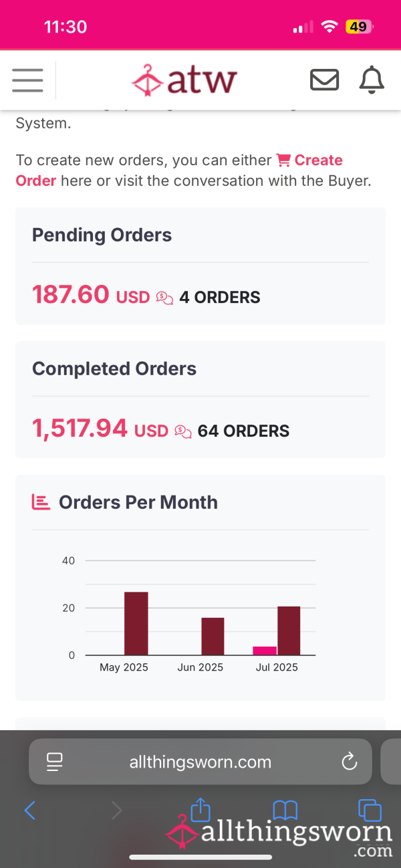401x868 pixels.
Task: Select the Jun 2025 bar
Action: tap(213, 636)
